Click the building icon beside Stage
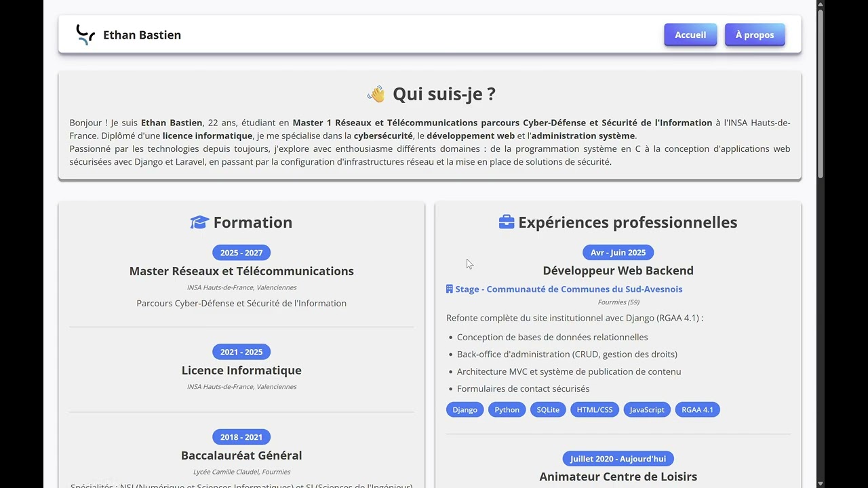This screenshot has width=868, height=488. click(x=449, y=289)
